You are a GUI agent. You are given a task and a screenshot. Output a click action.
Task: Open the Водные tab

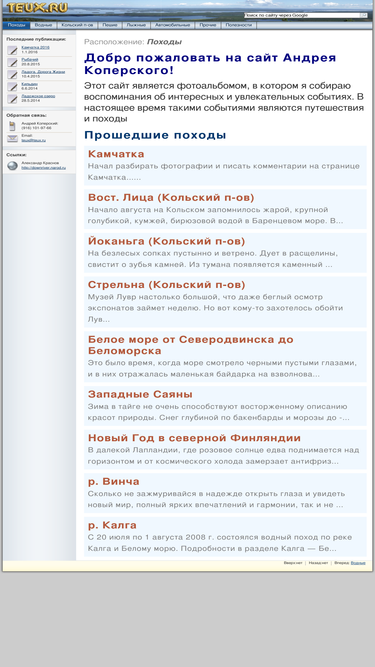[x=43, y=25]
